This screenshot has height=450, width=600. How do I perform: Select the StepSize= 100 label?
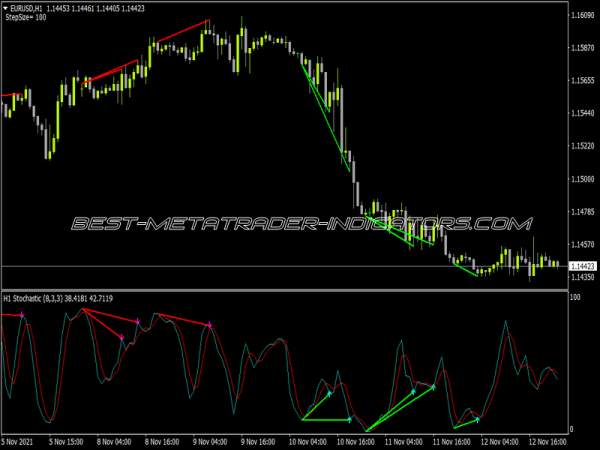click(x=26, y=17)
